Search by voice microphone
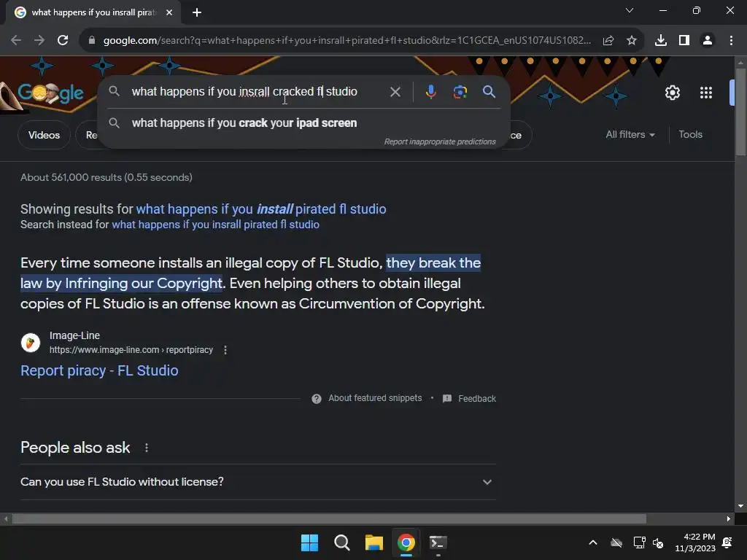Viewport: 747px width, 560px height. (x=430, y=92)
